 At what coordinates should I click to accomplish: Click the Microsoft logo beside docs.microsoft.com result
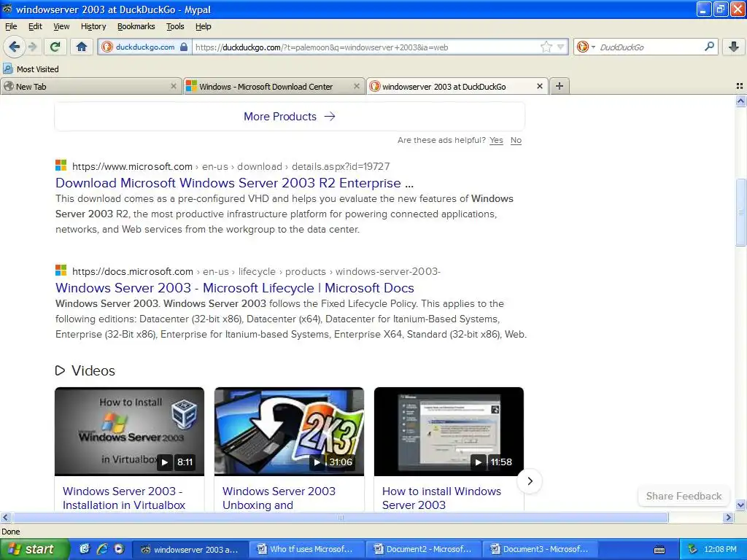click(61, 271)
